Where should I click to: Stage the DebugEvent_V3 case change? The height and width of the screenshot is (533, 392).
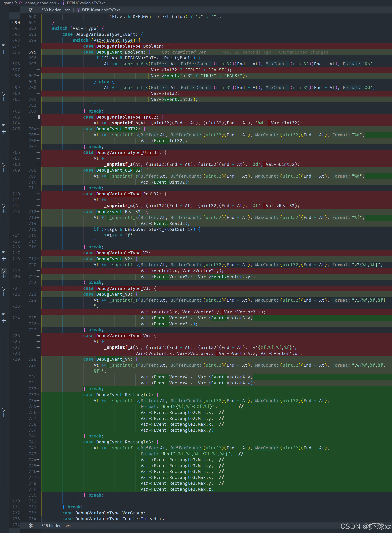pyautogui.click(x=4, y=294)
